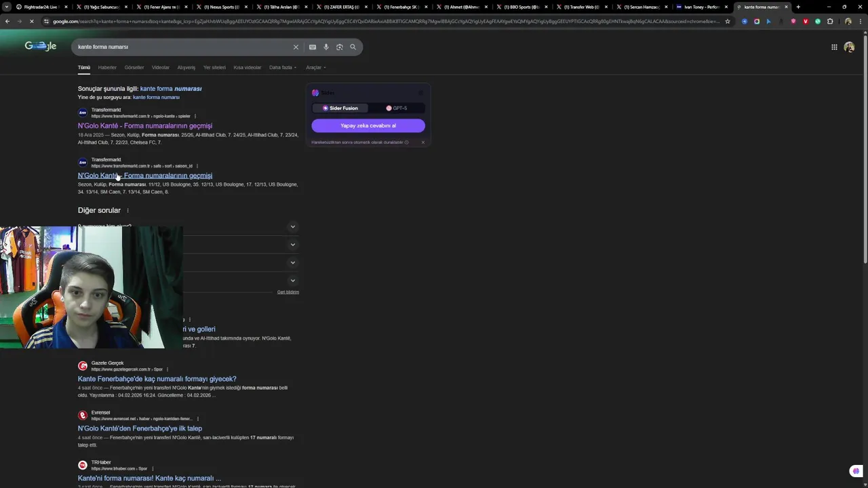Click the Google logo
868x488 pixels.
pos(41,46)
